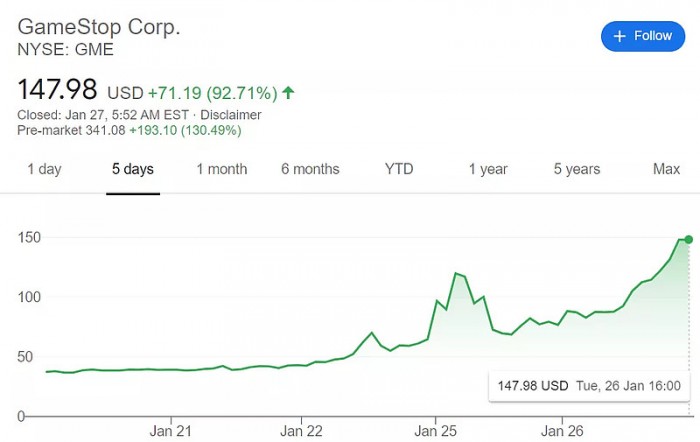The height and width of the screenshot is (442, 700).
Task: Click the chart peak near Jan 25
Action: click(x=456, y=273)
